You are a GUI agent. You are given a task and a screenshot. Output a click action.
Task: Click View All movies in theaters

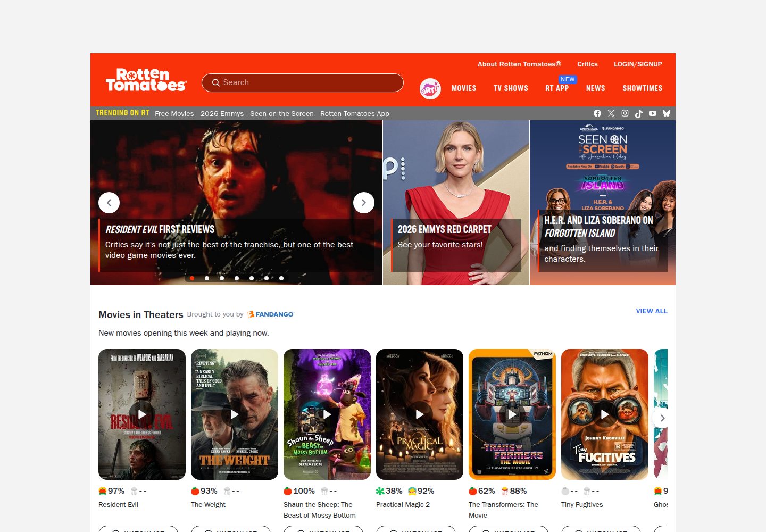(652, 311)
